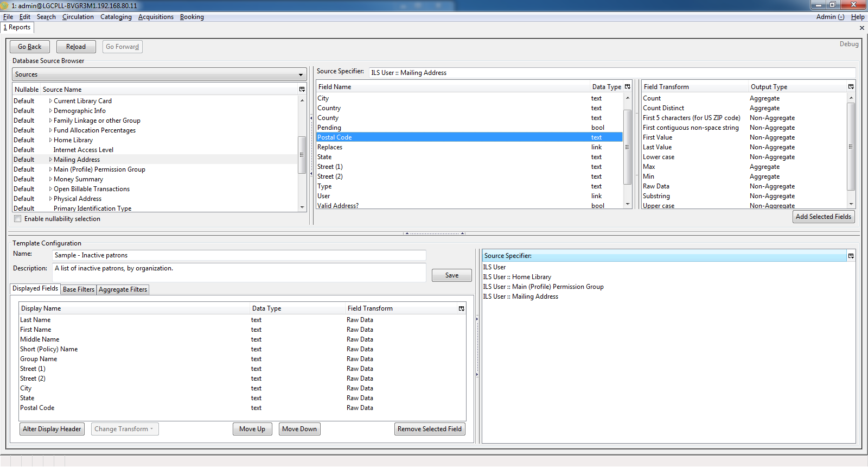Expand the Mailing Address source

[50, 160]
